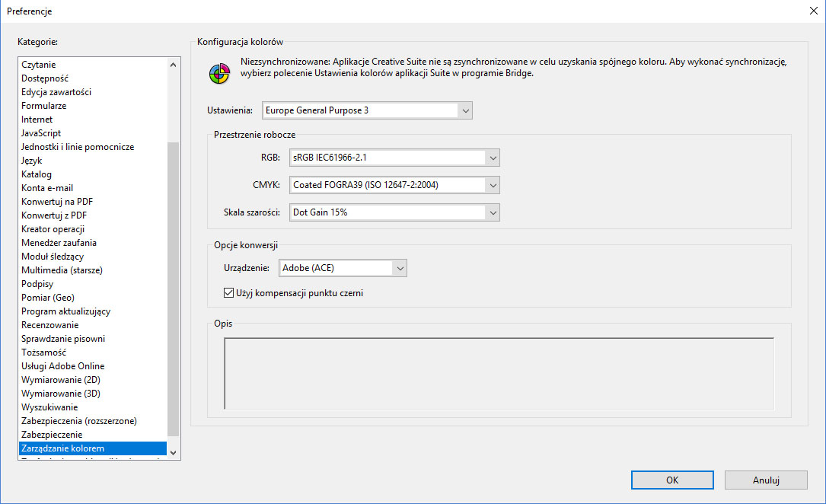
Task: Select Zabezpieczenie category
Action: point(93,434)
